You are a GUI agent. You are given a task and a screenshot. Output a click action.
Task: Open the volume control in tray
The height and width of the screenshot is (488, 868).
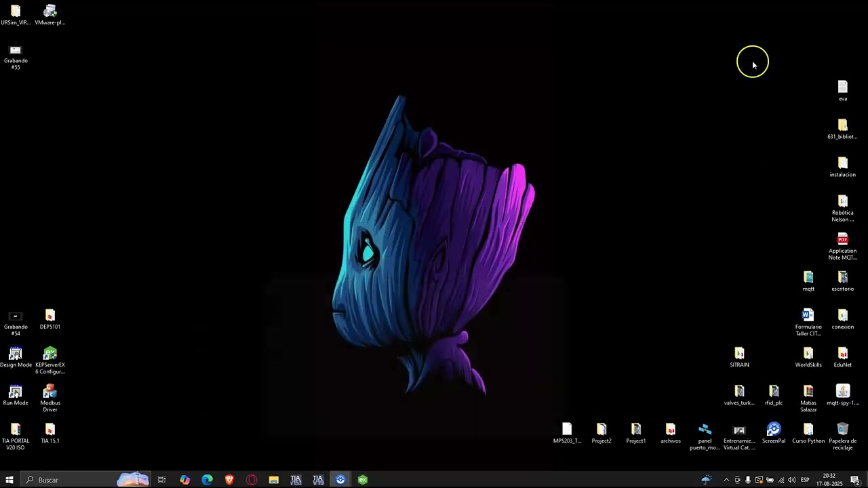pyautogui.click(x=791, y=480)
